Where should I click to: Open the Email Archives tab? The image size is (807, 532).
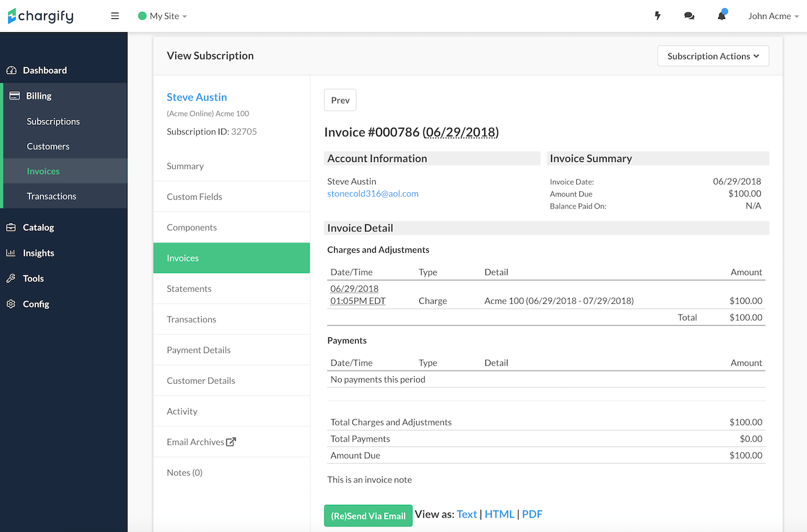point(231,442)
